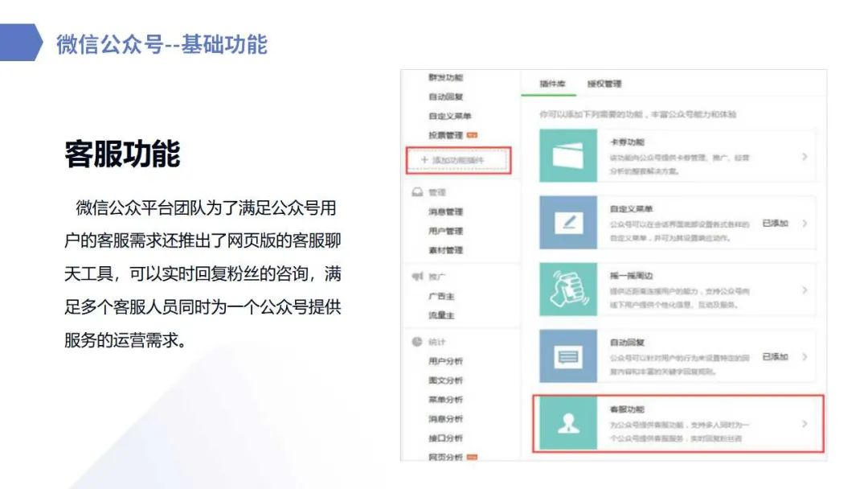This screenshot has height=489, width=868.
Task: Open the 自定义菜单 plugin card chevron
Action: click(805, 223)
